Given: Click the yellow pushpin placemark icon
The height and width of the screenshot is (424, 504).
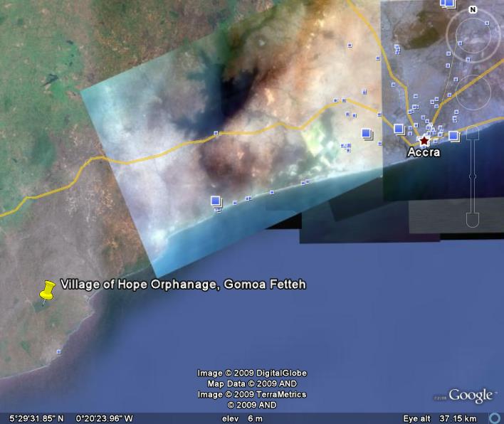Looking at the screenshot, I should click(x=48, y=290).
